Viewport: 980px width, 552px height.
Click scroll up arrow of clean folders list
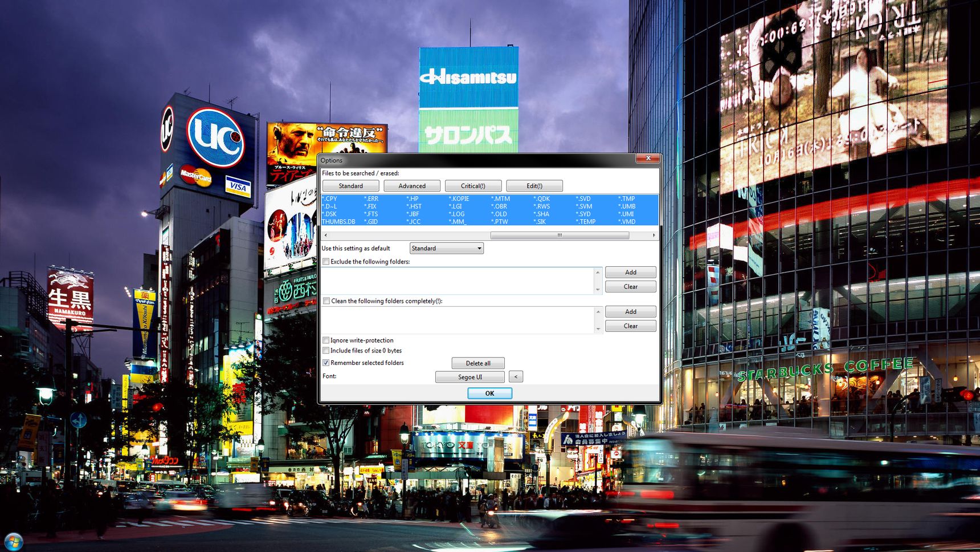pos(598,311)
